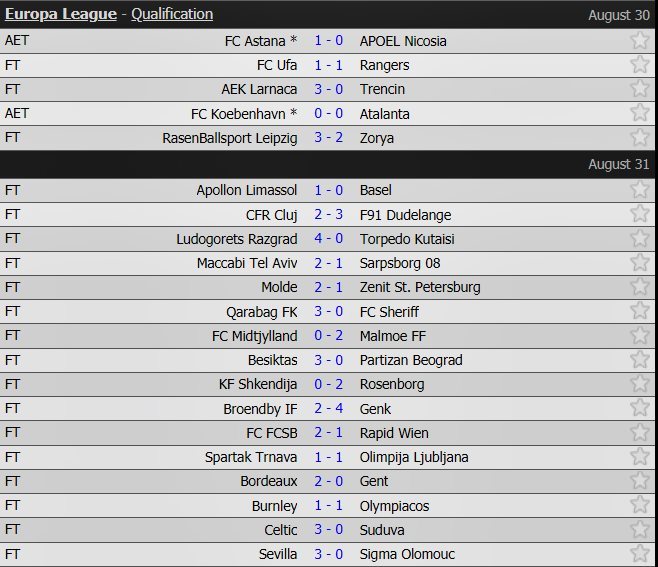This screenshot has height=567, width=658.
Task: Open the CFR Cluj 2 - 3 score details
Action: [328, 214]
